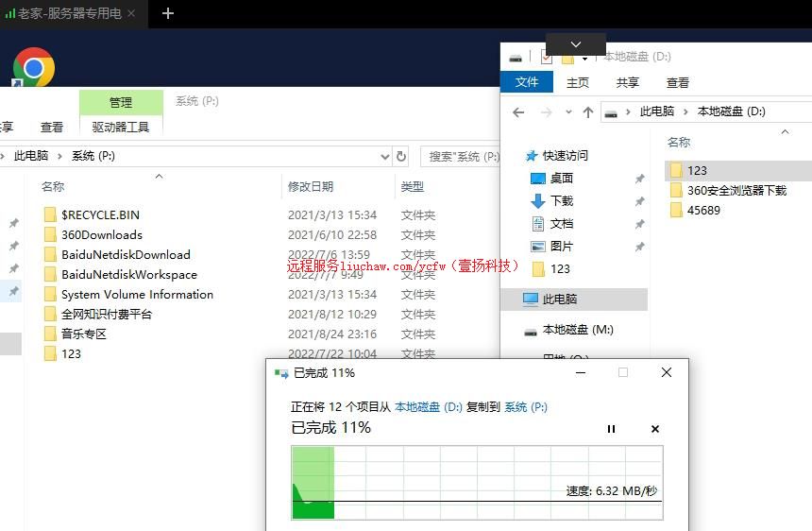Image resolution: width=812 pixels, height=531 pixels.
Task: Open Google Chrome from the desktop
Action: click(33, 68)
